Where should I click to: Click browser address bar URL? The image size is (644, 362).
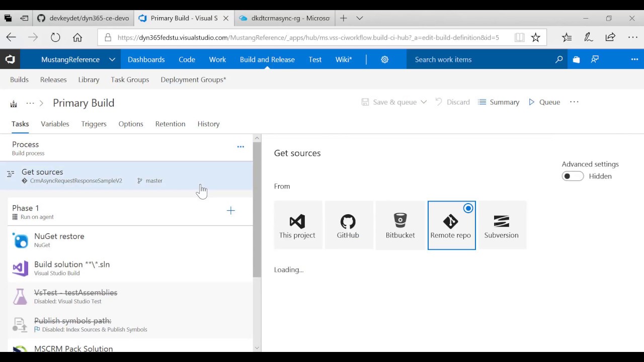[308, 37]
